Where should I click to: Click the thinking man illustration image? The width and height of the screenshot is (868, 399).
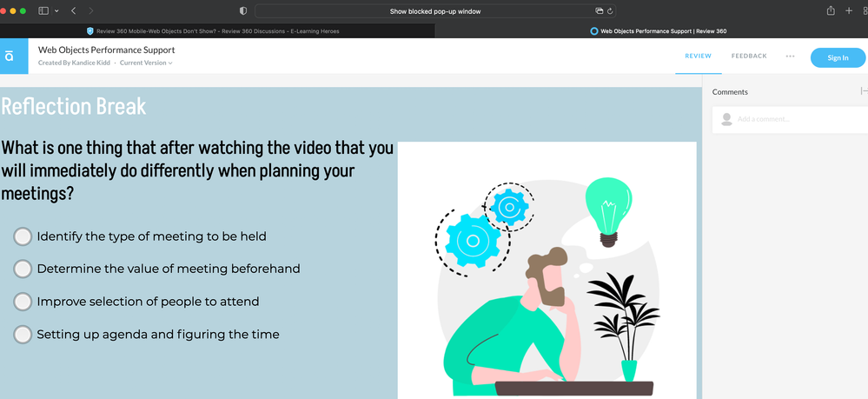547,270
